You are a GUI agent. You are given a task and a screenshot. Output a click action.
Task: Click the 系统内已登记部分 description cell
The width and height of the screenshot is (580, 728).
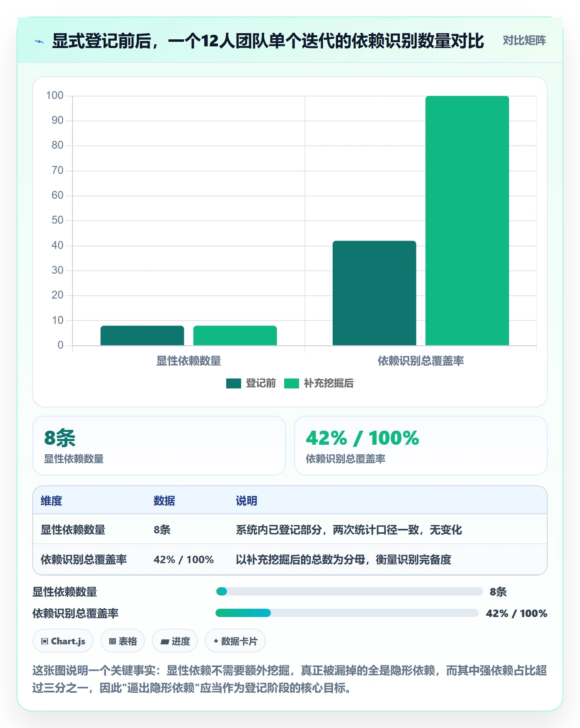(x=349, y=530)
